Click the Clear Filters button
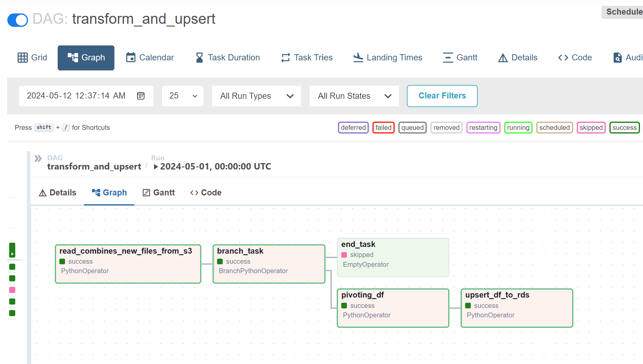This screenshot has height=364, width=643. click(442, 96)
